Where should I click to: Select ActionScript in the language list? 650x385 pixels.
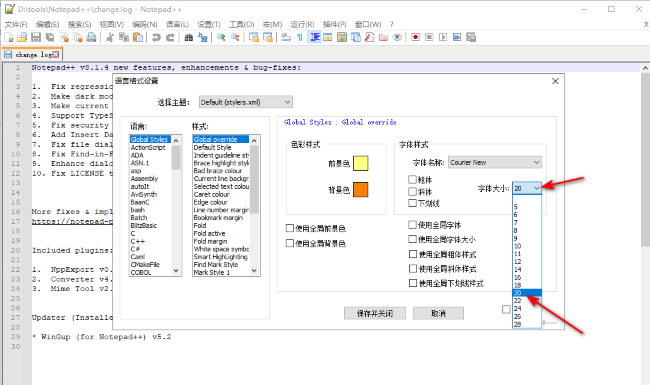[x=148, y=148]
